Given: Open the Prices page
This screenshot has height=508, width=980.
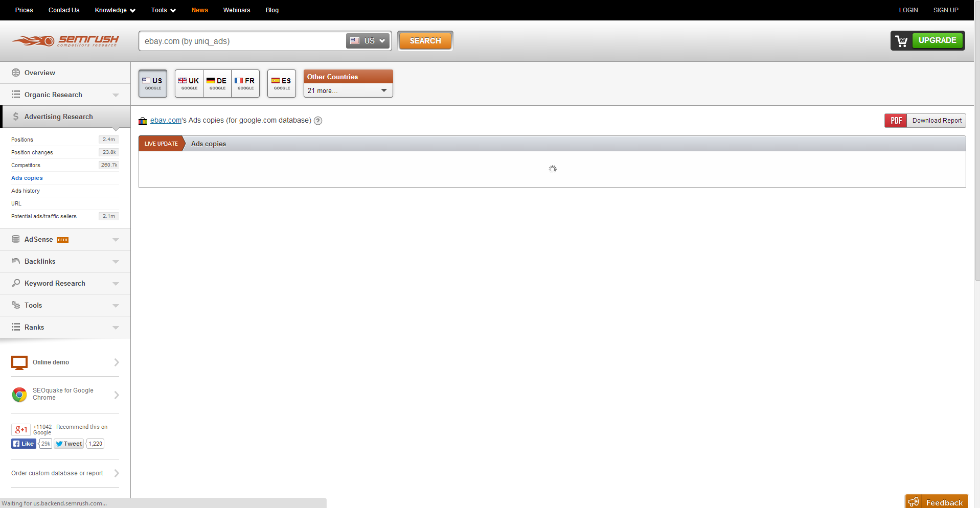Looking at the screenshot, I should pyautogui.click(x=24, y=10).
